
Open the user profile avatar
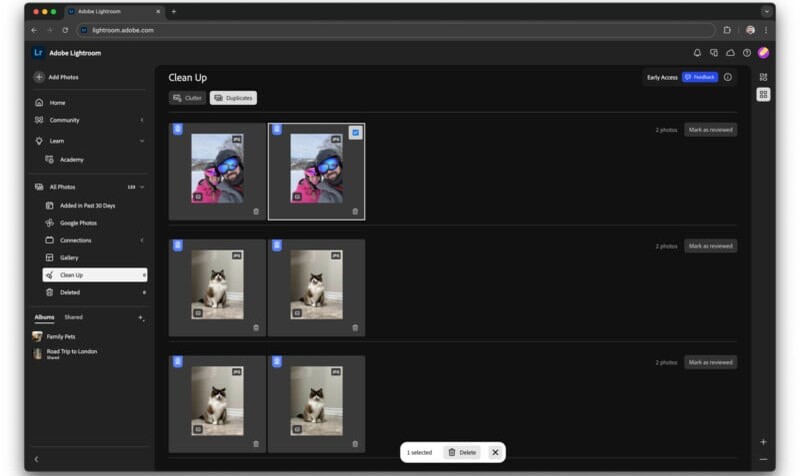click(763, 53)
